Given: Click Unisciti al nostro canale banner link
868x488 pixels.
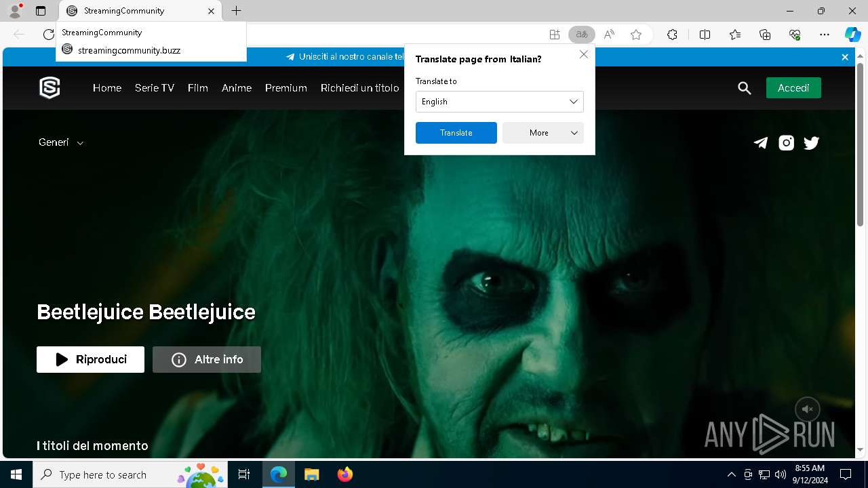Looking at the screenshot, I should pos(345,57).
